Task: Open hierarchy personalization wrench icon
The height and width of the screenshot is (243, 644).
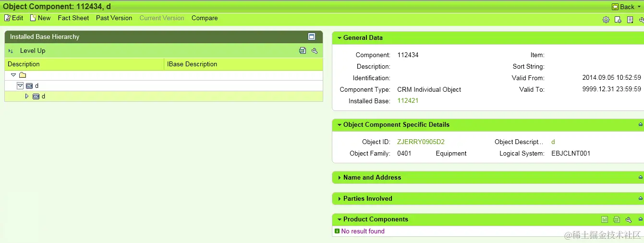Action: tap(315, 50)
